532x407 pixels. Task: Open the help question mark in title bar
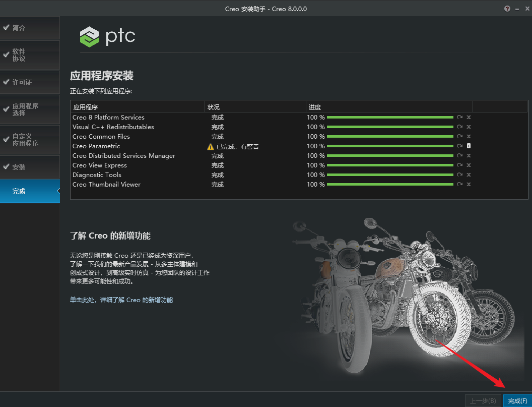point(507,9)
